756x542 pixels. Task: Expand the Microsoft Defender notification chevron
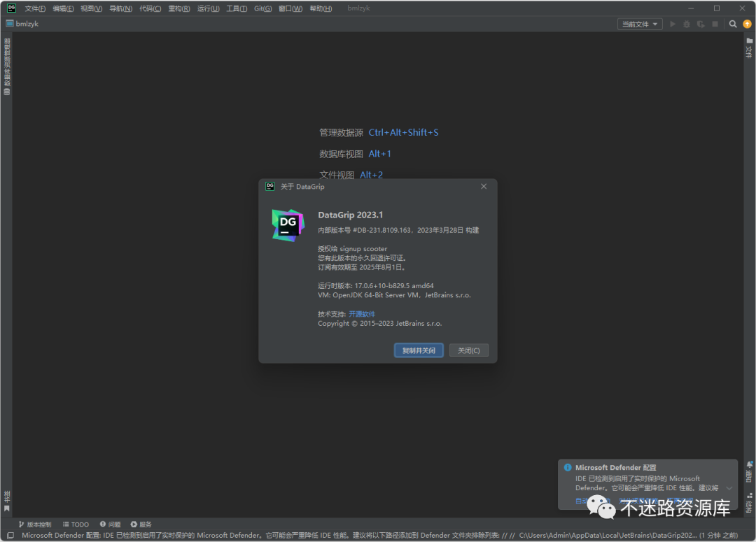coord(729,488)
